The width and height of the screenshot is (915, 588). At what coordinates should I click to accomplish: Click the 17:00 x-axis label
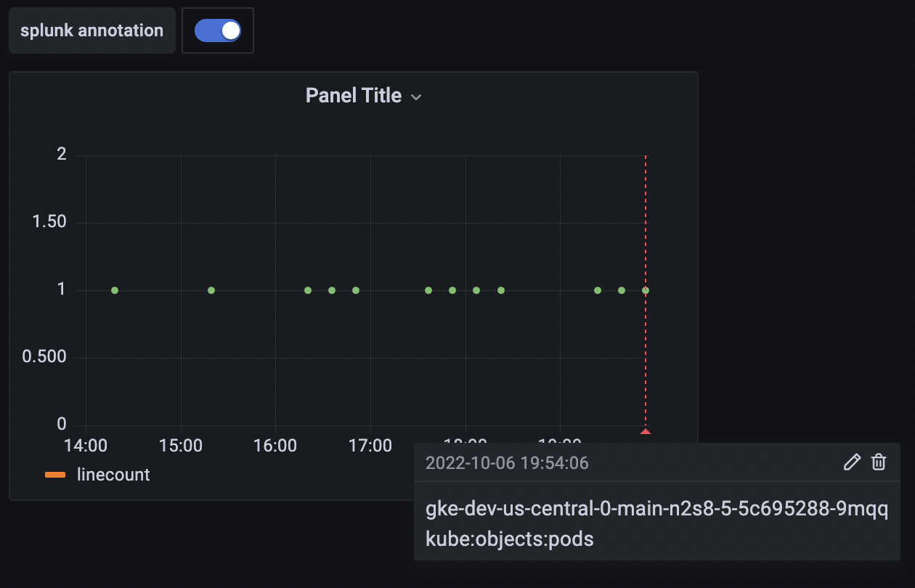[370, 445]
